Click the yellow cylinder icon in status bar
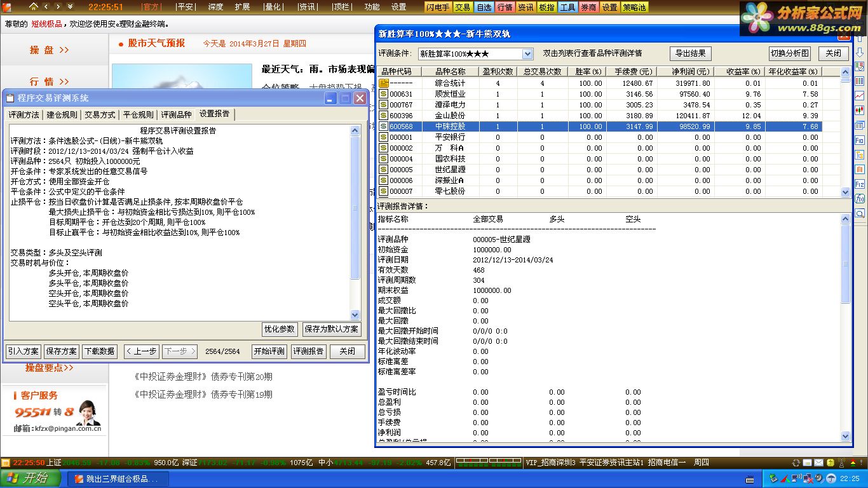Viewport: 868px width, 488px height. [831, 463]
